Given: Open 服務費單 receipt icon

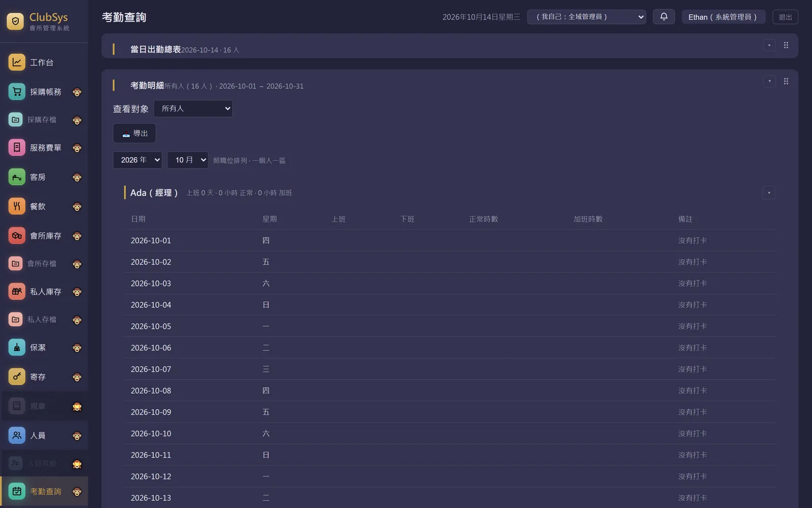Looking at the screenshot, I should (17, 148).
